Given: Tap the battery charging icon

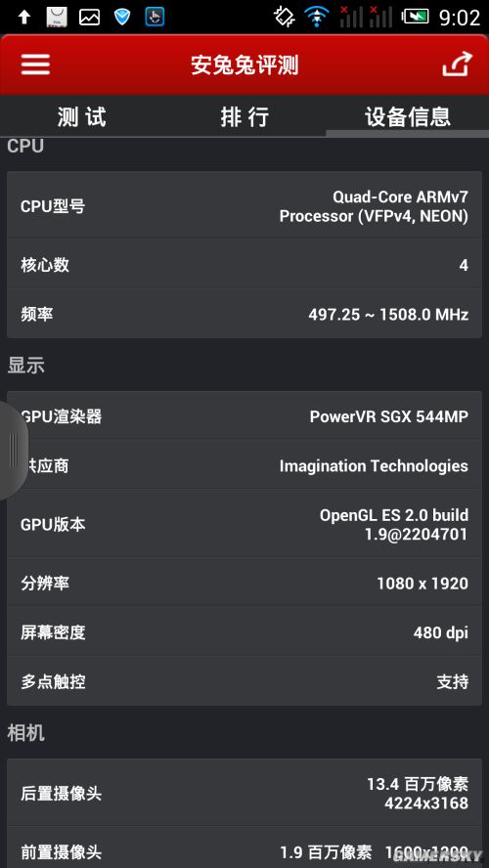Looking at the screenshot, I should pyautogui.click(x=416, y=17).
